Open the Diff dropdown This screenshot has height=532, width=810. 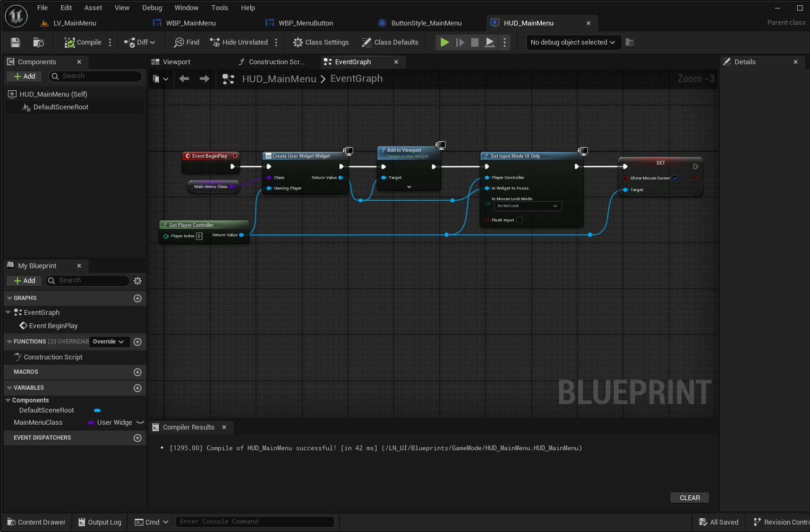click(x=140, y=42)
